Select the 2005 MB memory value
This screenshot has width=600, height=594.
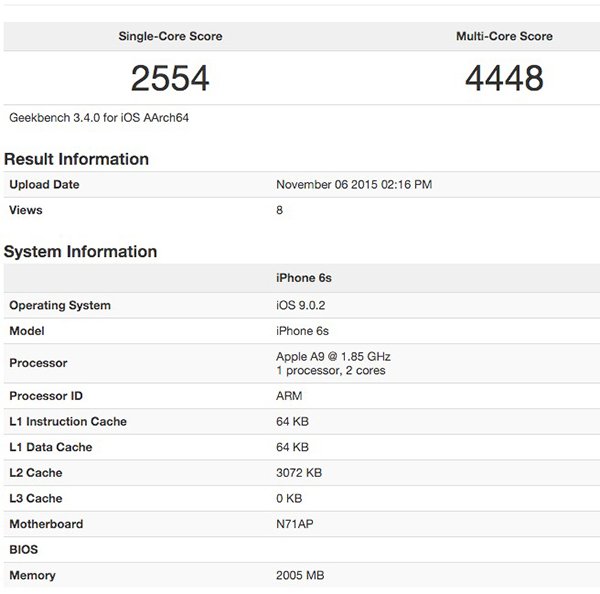point(300,576)
